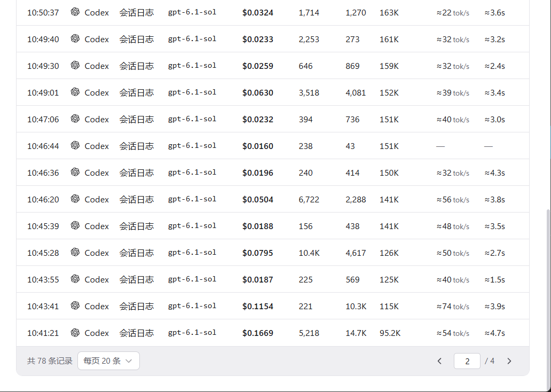Viewport: 551px width, 392px height.
Task: Click the Codex icon for the 10:46:44 record
Action: coord(75,146)
